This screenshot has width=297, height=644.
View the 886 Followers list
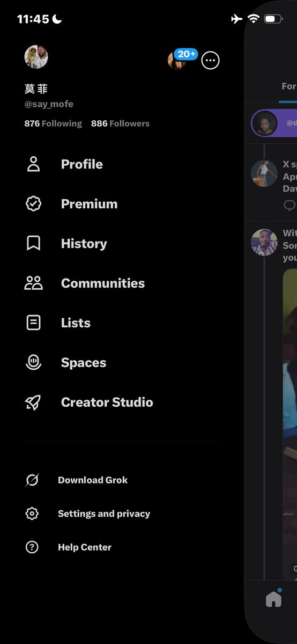(120, 123)
